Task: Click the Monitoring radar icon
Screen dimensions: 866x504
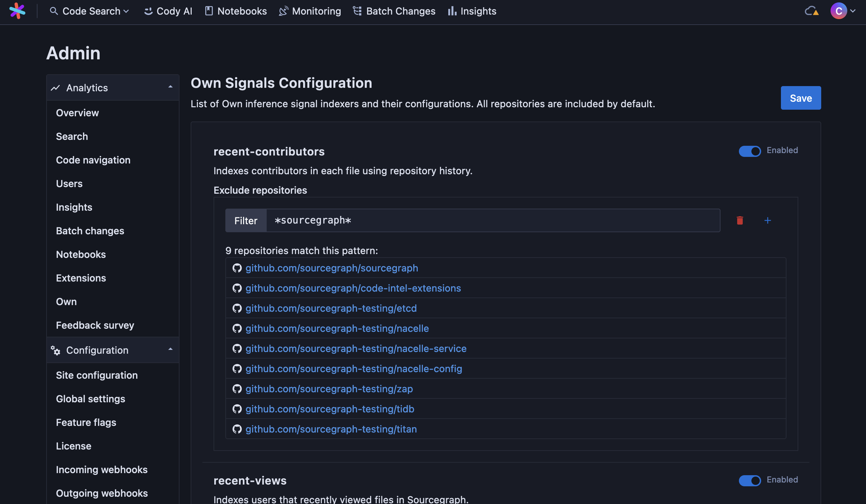Action: [x=283, y=11]
